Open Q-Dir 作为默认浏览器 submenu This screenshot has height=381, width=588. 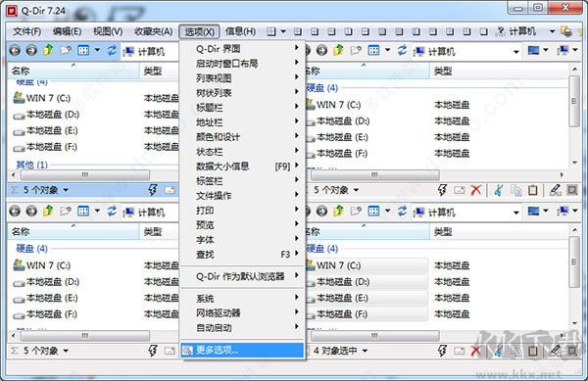[243, 276]
